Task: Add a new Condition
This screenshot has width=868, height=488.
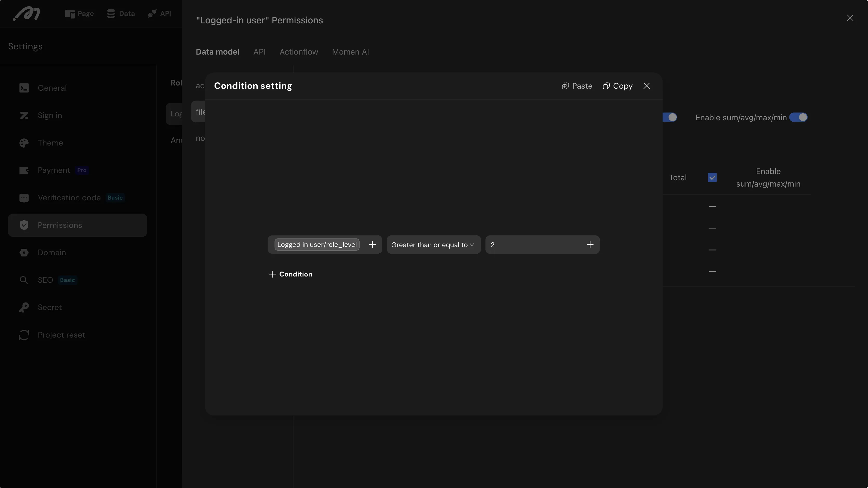Action: point(290,274)
